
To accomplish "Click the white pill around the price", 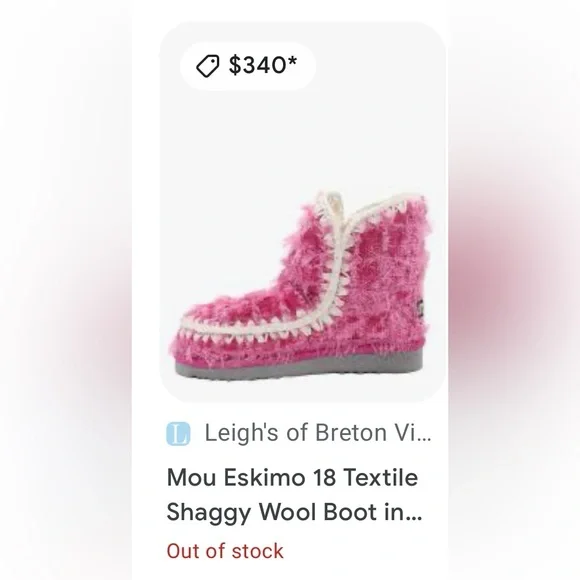I will [x=248, y=66].
